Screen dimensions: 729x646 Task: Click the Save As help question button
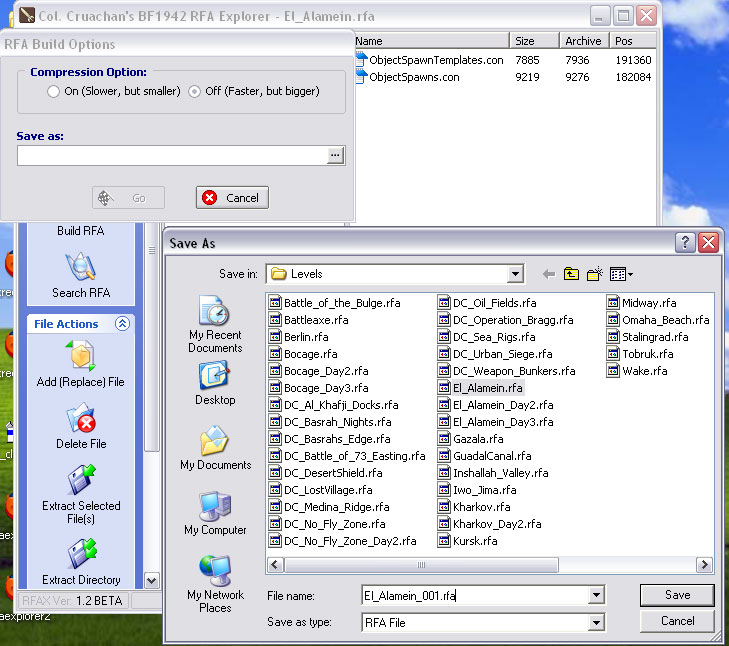coord(685,242)
